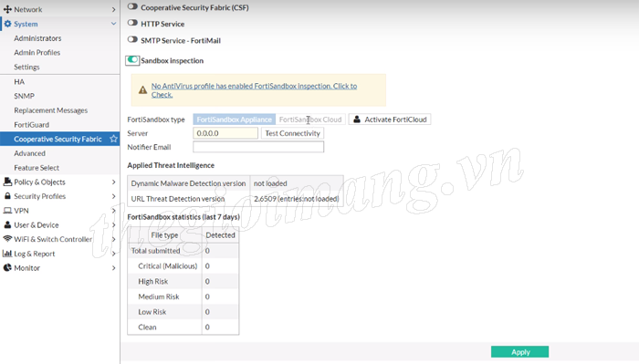639x364 pixels.
Task: Toggle the HTTP Service switch
Action: [132, 23]
